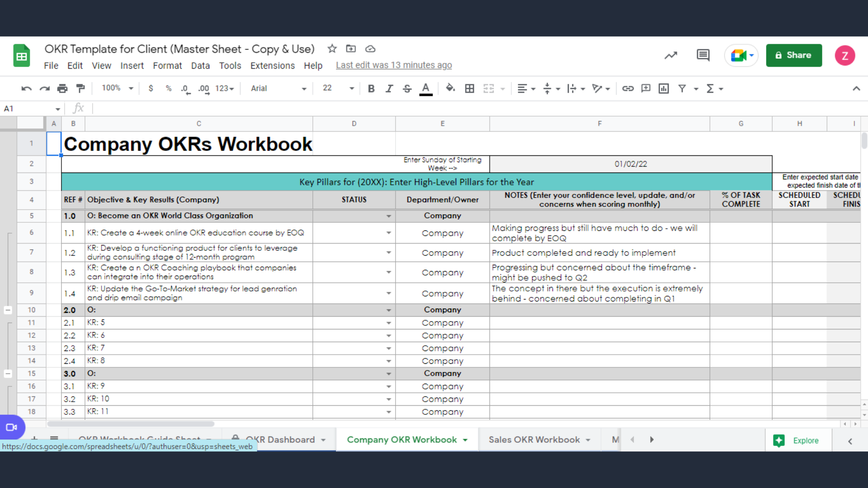Image resolution: width=868 pixels, height=488 pixels.
Task: Hide the menus with the collapse arrow
Action: [856, 89]
